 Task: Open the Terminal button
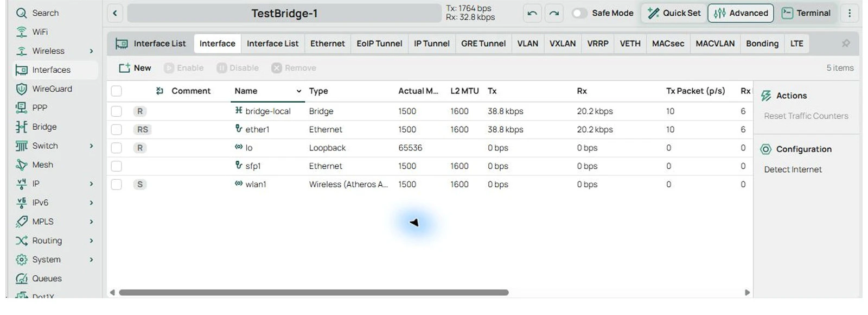806,13
